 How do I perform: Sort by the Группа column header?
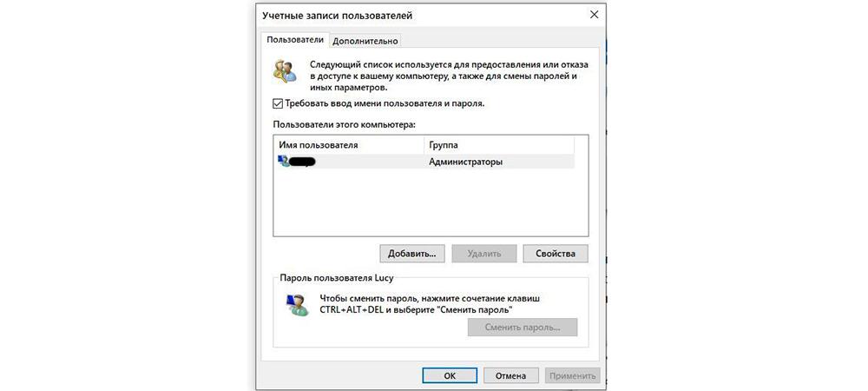click(x=499, y=145)
